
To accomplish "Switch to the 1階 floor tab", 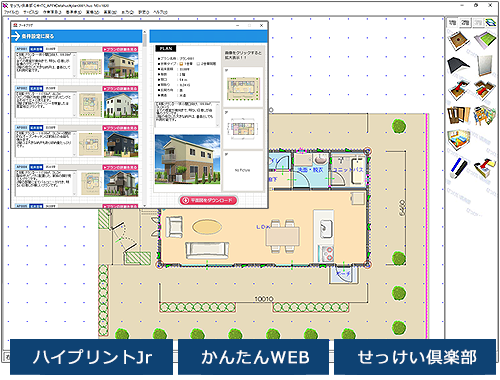I will tap(452, 23).
